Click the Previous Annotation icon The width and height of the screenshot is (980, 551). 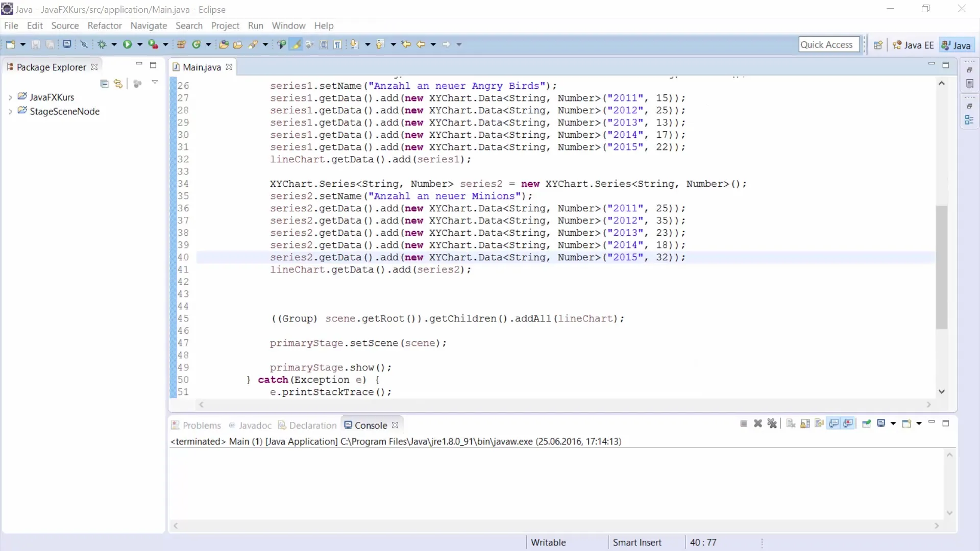pos(380,44)
